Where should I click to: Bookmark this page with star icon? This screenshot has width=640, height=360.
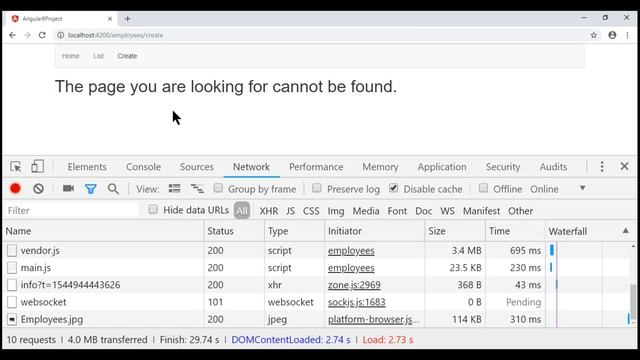[594, 35]
